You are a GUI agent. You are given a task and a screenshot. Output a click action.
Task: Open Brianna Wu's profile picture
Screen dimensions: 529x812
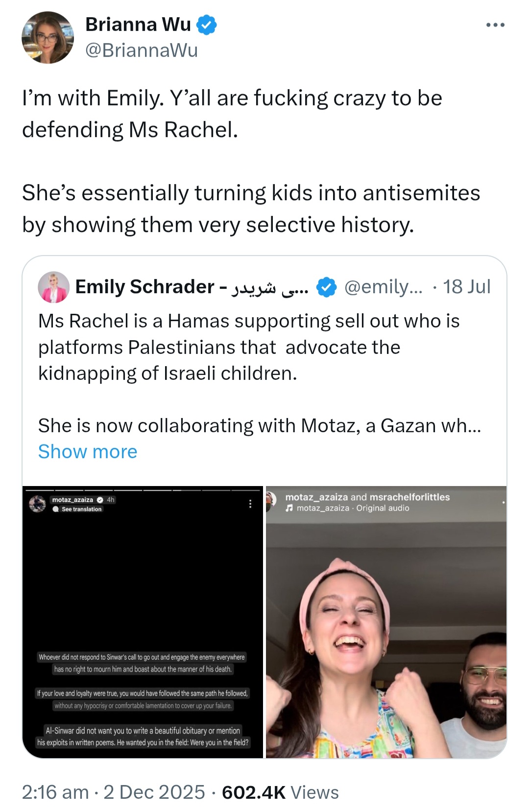coord(48,38)
